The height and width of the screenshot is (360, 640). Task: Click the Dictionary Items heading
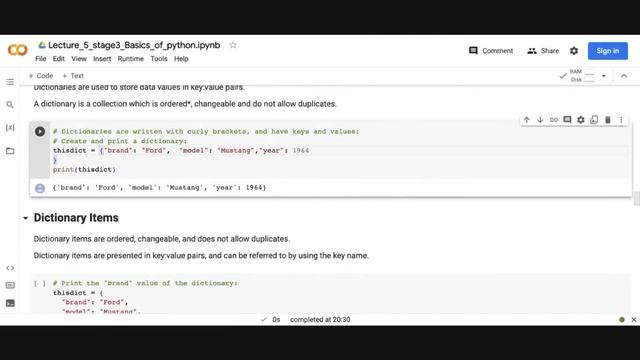pos(76,218)
